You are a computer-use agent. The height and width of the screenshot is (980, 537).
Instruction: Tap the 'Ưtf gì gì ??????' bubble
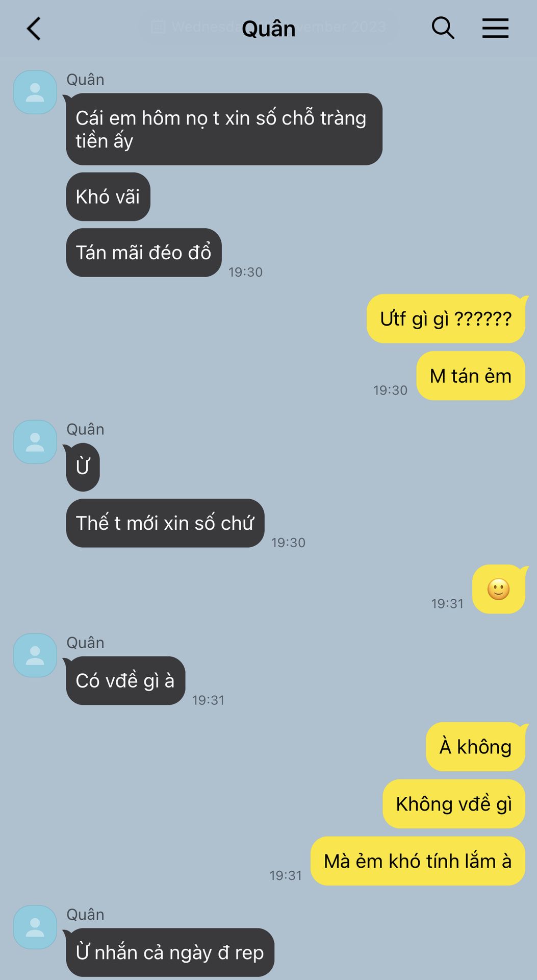click(446, 318)
